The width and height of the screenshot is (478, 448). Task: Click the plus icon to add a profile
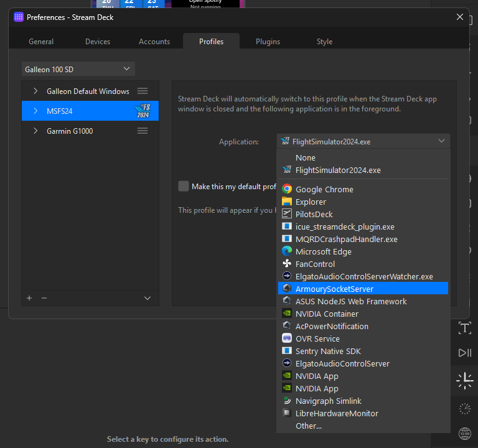pyautogui.click(x=29, y=298)
